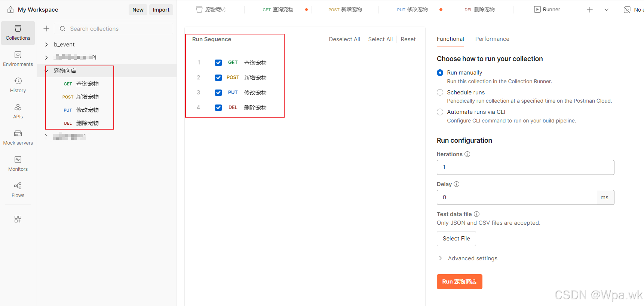Image resolution: width=644 pixels, height=306 pixels.
Task: Click 查询宠物 name in Run Sequence list
Action: [x=255, y=63]
